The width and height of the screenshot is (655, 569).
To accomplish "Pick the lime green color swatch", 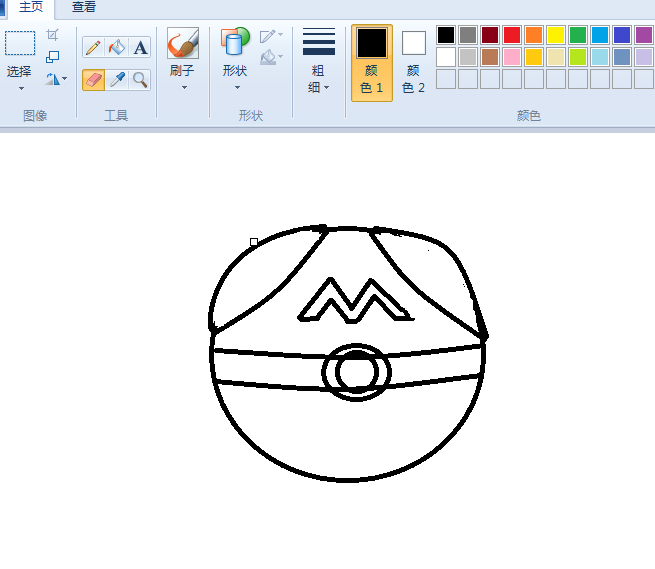I will click(x=578, y=57).
